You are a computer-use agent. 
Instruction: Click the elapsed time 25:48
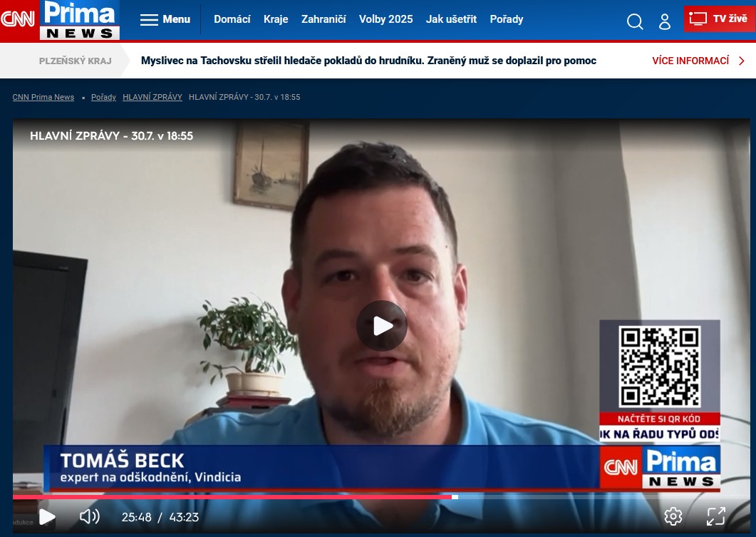click(136, 517)
